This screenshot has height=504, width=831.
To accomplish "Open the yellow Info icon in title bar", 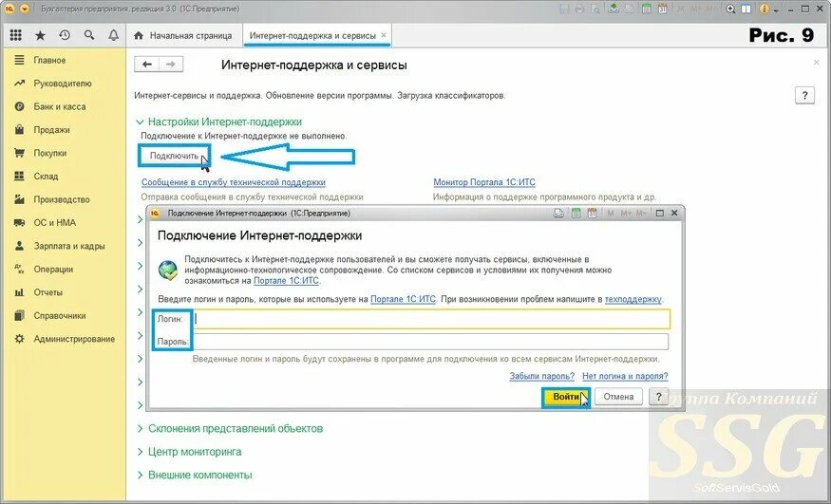I will coord(765,9).
